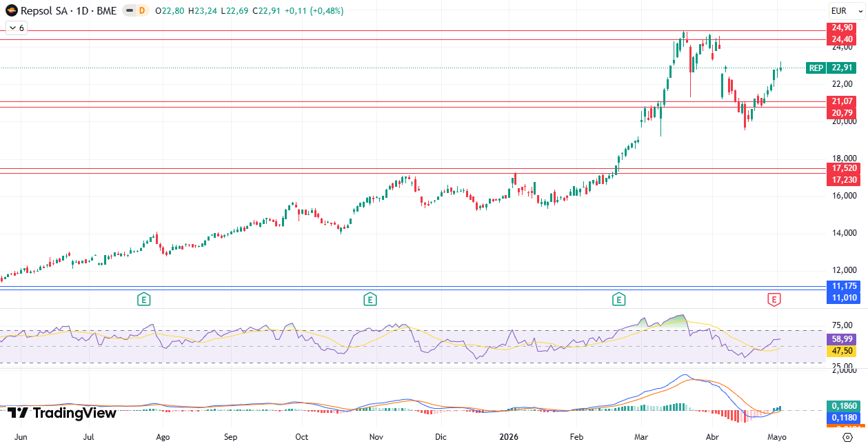Click the Repsol company logo icon

[x=12, y=10]
